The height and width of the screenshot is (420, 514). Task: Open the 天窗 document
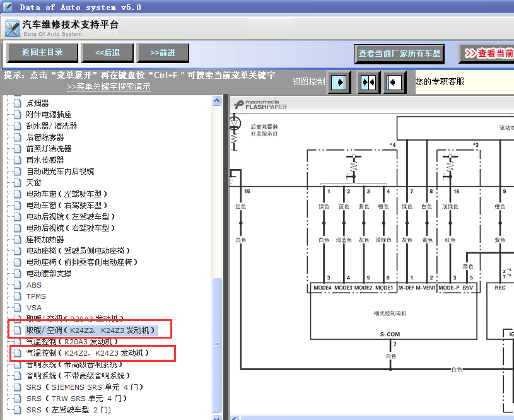click(34, 183)
